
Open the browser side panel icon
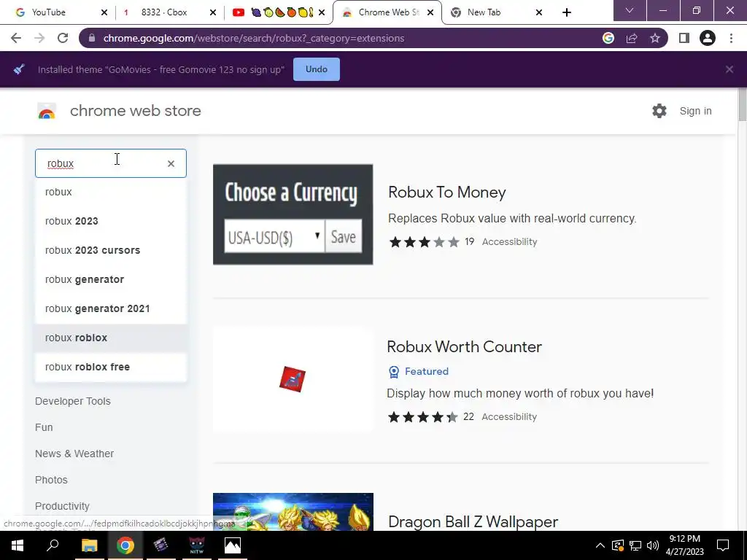tap(684, 38)
